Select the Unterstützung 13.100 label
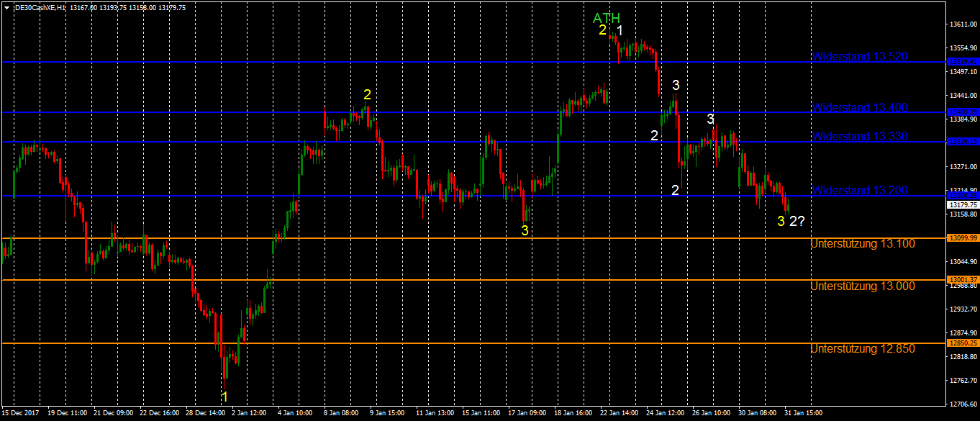Screen dimensions: 980x421 (x=863, y=244)
